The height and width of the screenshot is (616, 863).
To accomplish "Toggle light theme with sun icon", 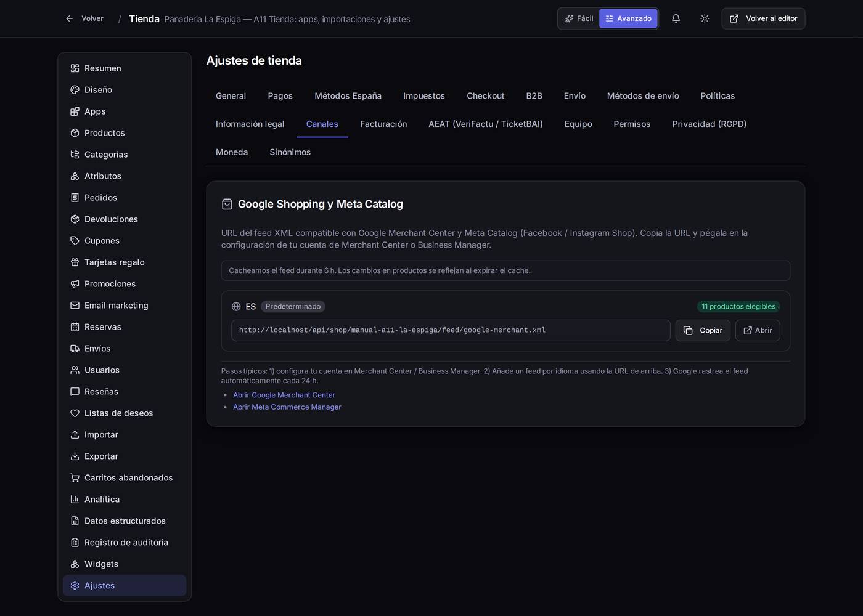I will pyautogui.click(x=705, y=18).
